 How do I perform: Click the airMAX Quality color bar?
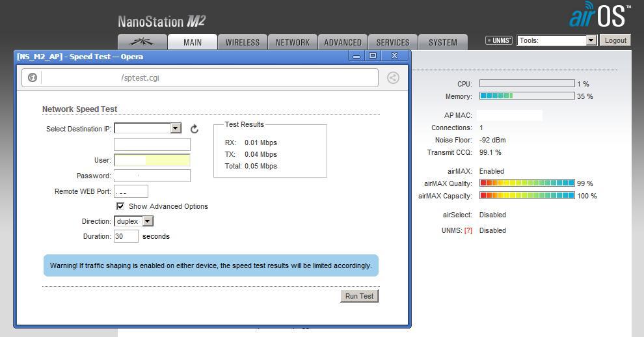click(x=526, y=183)
